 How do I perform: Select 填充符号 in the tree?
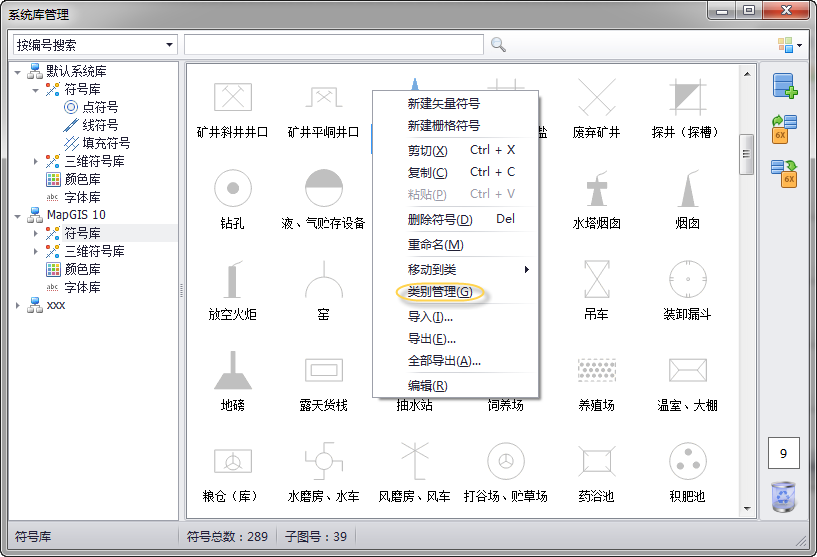pos(105,143)
